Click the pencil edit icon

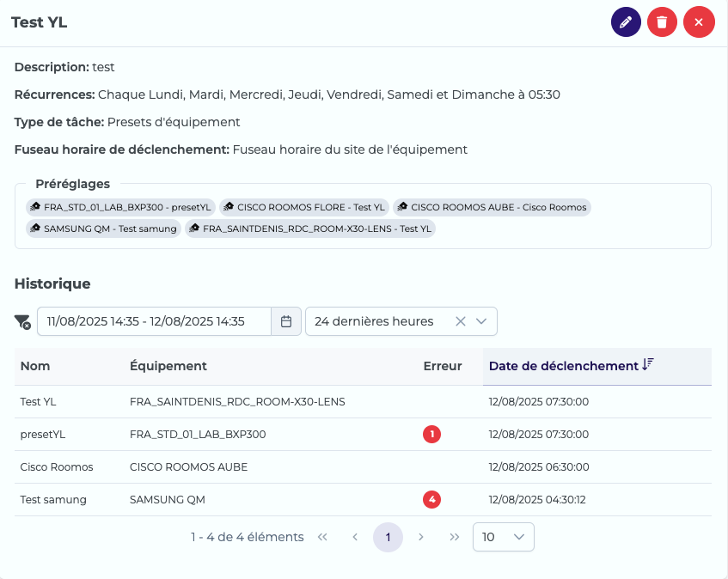tap(626, 21)
